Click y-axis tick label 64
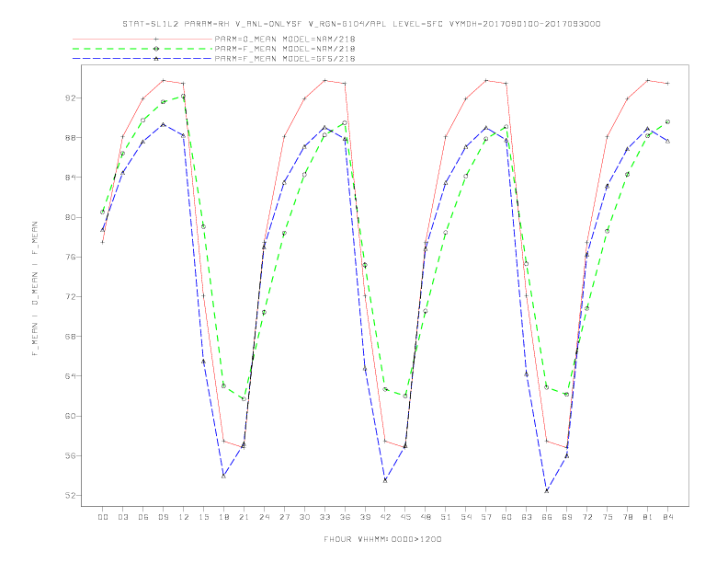728x563 pixels. click(71, 376)
